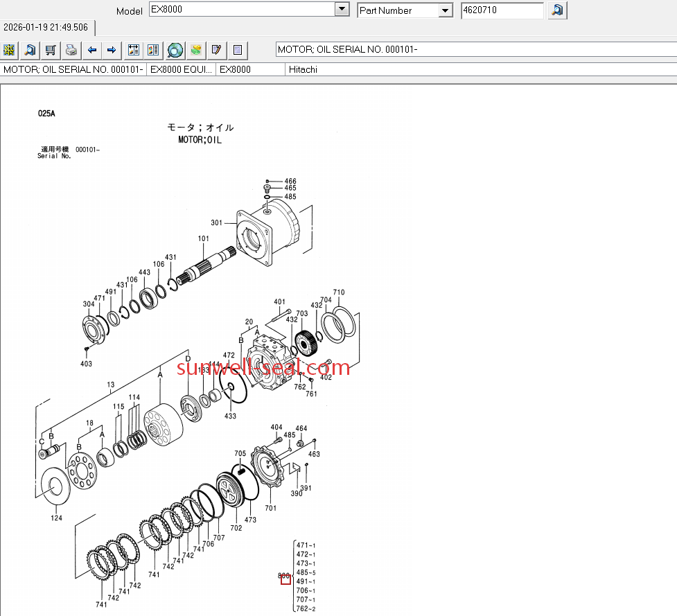Click the blank page icon in toolbar

tap(237, 50)
